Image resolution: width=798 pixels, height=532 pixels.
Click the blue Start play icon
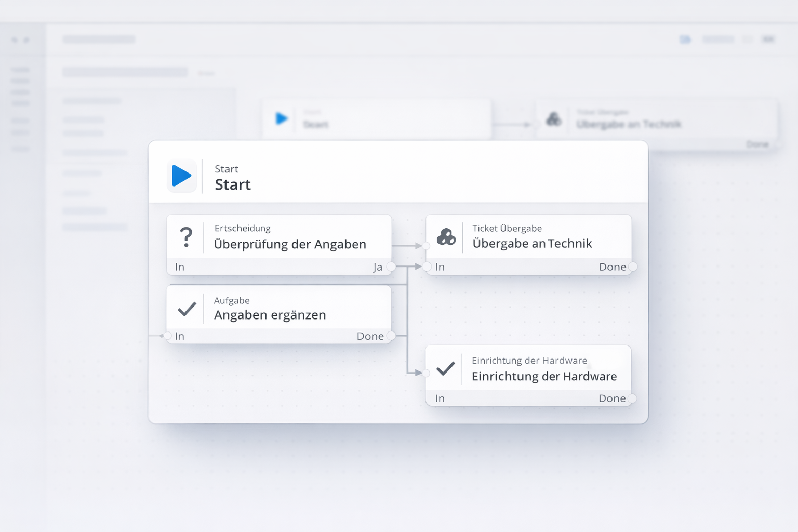(x=181, y=176)
